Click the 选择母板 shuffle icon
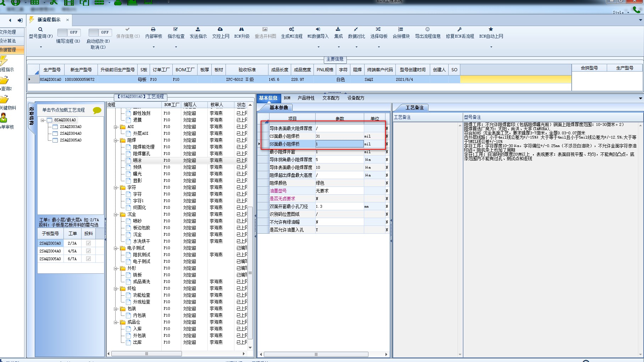Viewport: 644px width, 362px height. [x=378, y=29]
